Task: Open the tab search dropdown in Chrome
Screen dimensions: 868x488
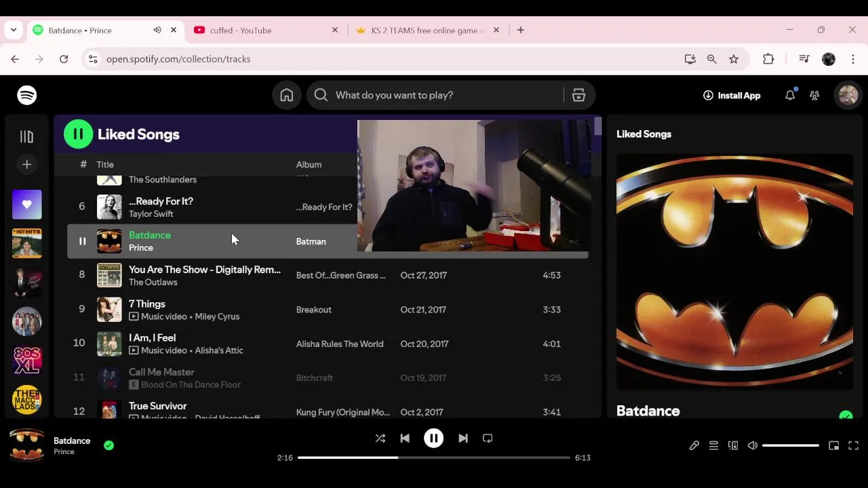Action: point(14,30)
